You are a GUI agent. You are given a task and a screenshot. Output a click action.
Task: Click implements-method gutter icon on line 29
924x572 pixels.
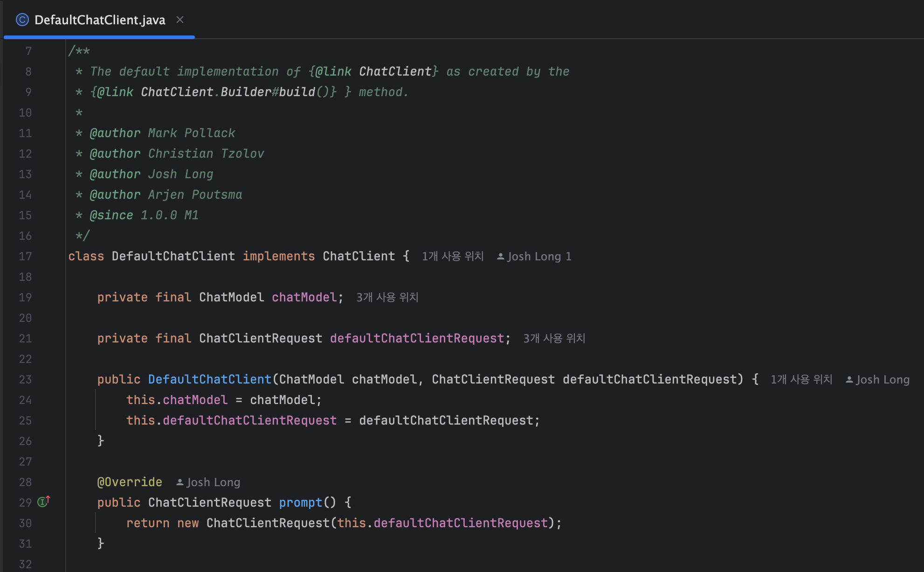[x=43, y=502]
